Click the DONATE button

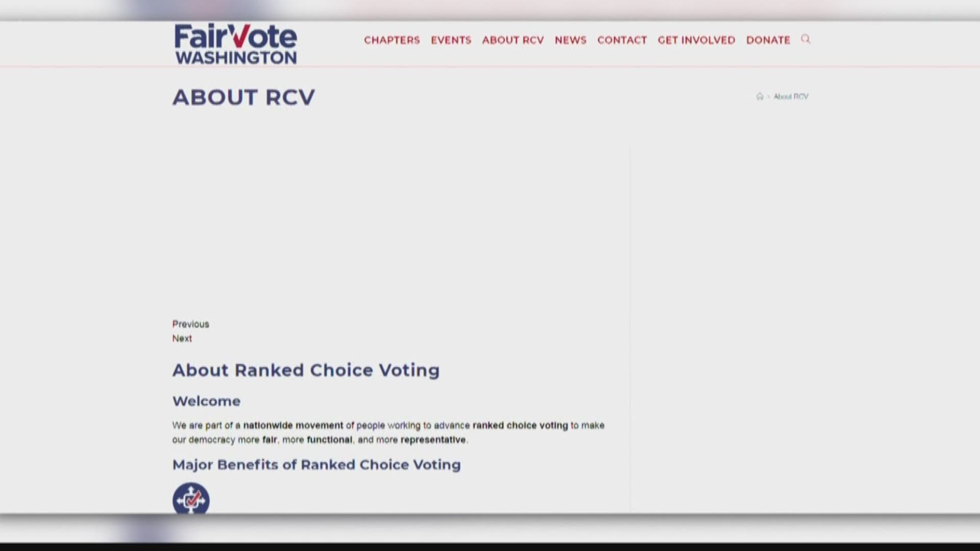[768, 40]
